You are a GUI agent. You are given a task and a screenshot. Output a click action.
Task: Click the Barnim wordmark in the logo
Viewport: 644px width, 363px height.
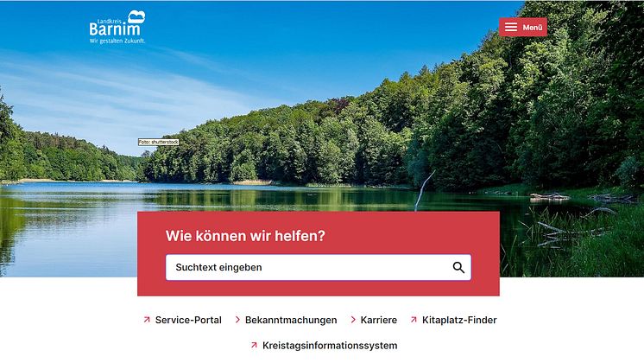pos(115,29)
